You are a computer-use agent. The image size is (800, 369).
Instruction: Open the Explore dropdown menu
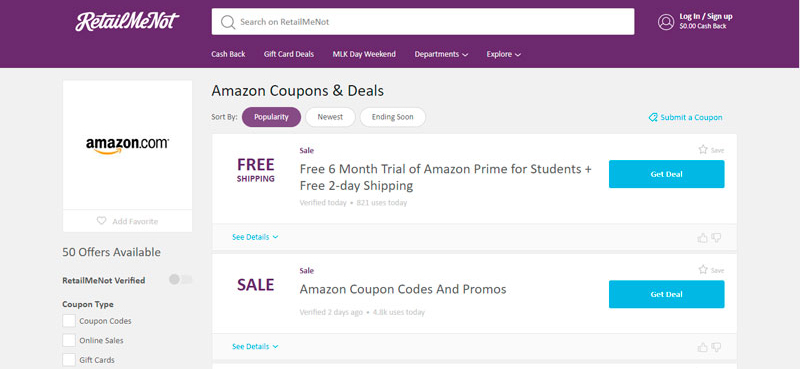tap(504, 54)
